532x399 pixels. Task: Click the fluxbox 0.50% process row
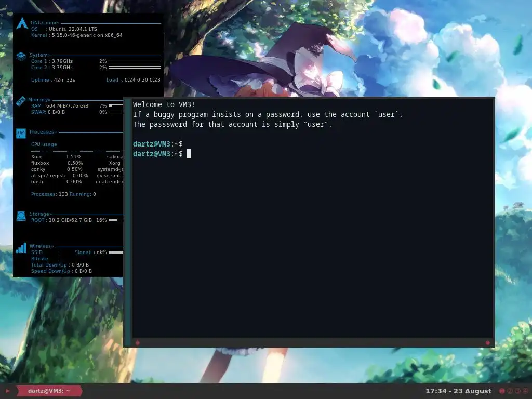click(57, 163)
